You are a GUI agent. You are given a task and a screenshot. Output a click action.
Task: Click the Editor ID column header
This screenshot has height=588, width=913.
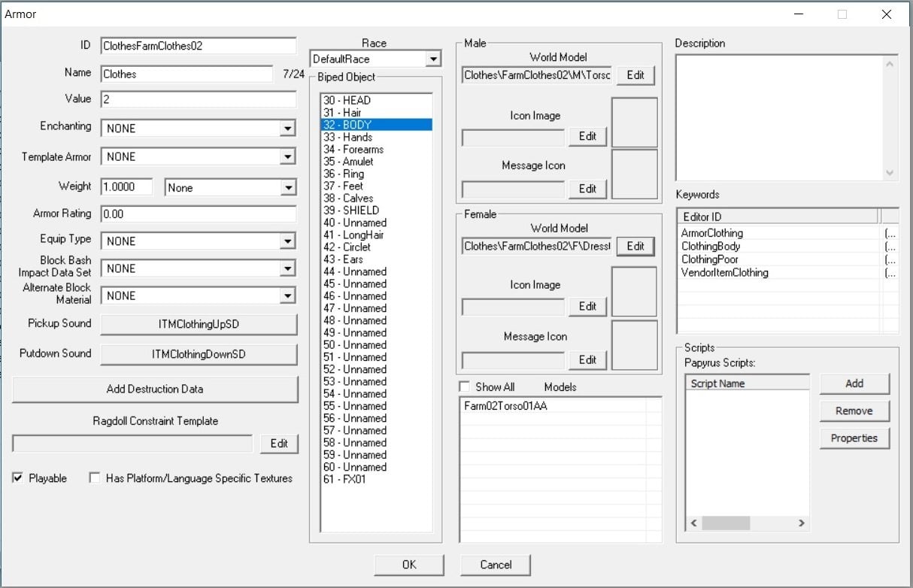(778, 217)
